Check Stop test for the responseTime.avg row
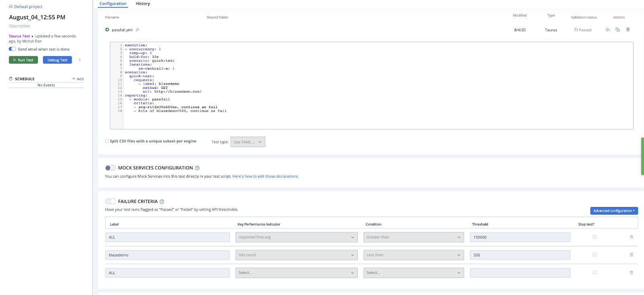Viewport: 644px width, 295px height. coord(594,237)
